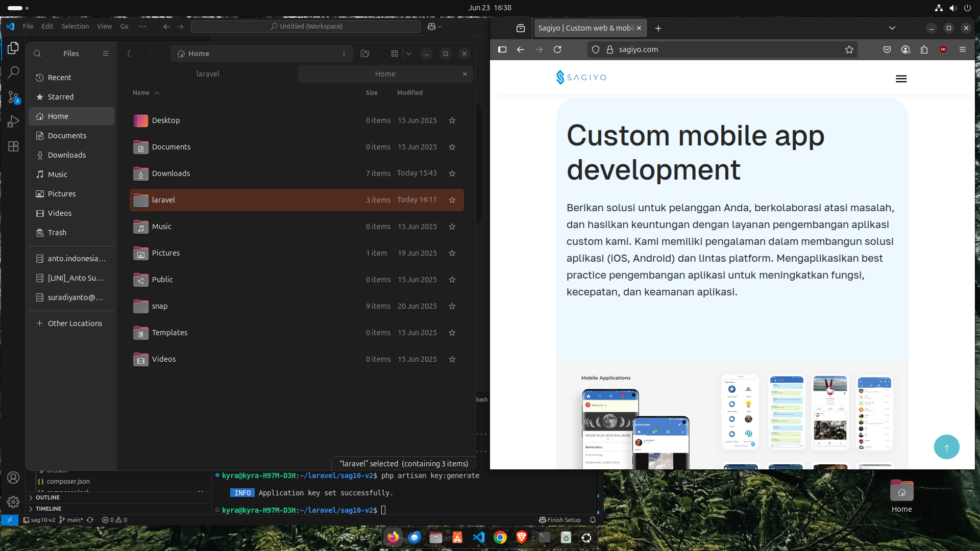Star the Templates folder row
The width and height of the screenshot is (980, 551).
[x=452, y=333]
